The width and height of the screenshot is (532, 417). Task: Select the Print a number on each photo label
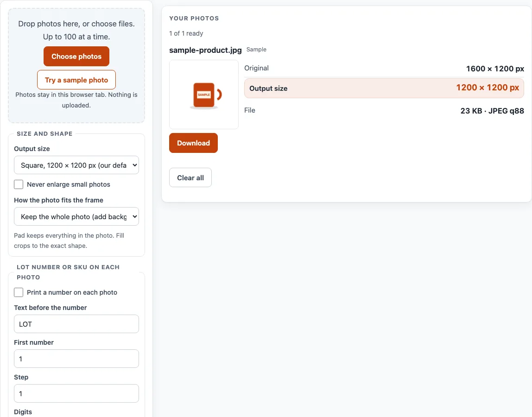[x=72, y=292]
